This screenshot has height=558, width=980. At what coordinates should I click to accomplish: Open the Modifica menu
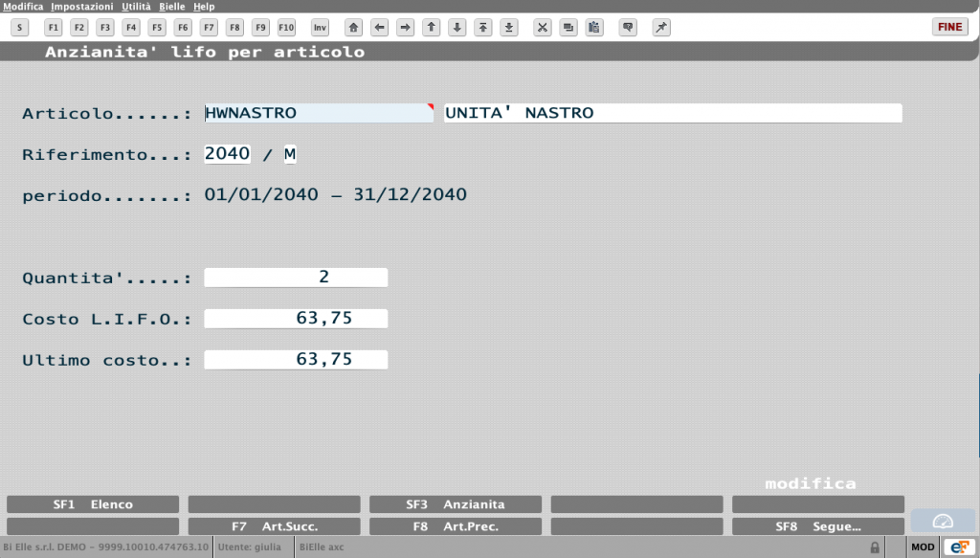(x=23, y=7)
